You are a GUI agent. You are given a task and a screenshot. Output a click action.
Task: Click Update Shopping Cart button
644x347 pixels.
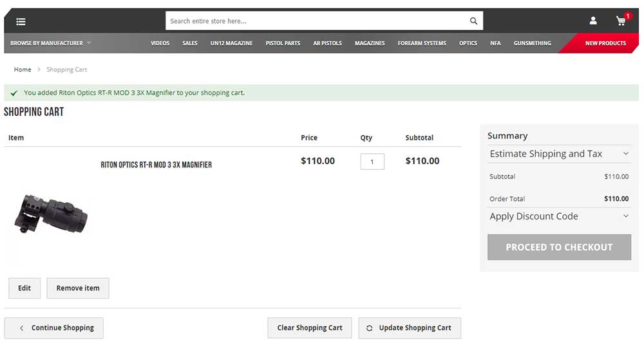tap(410, 328)
